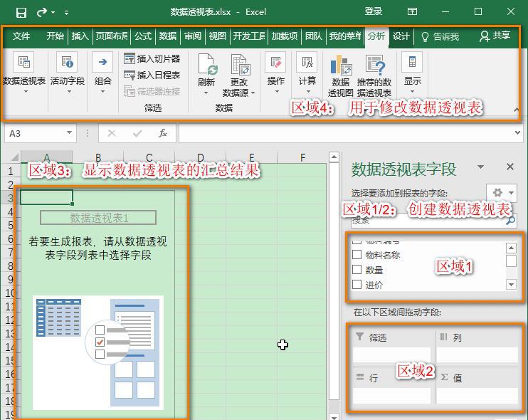Click the fx insert function icon
The width and height of the screenshot is (528, 420).
(x=163, y=133)
